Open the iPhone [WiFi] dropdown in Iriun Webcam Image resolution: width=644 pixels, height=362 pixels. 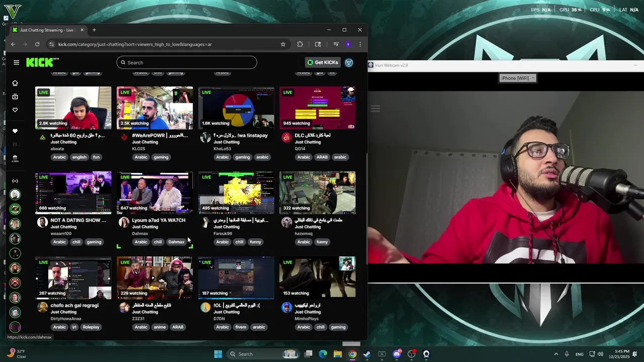[x=518, y=78]
